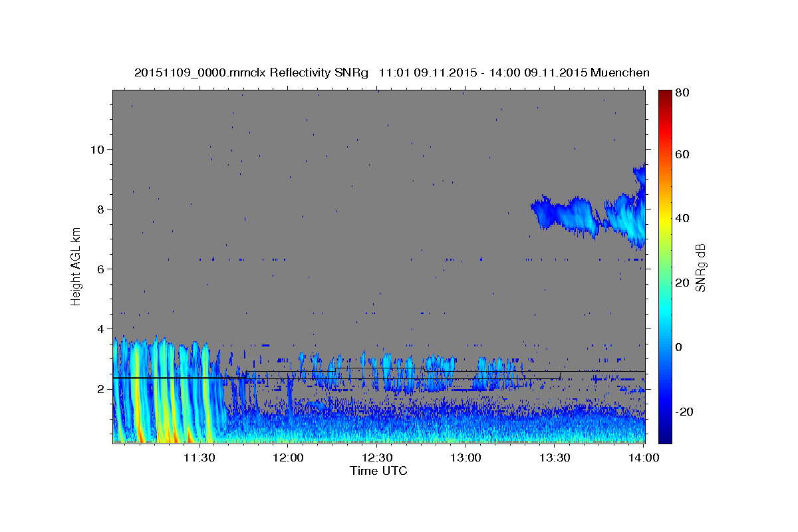Click the height tick label 2
The image size is (798, 532).
(101, 389)
